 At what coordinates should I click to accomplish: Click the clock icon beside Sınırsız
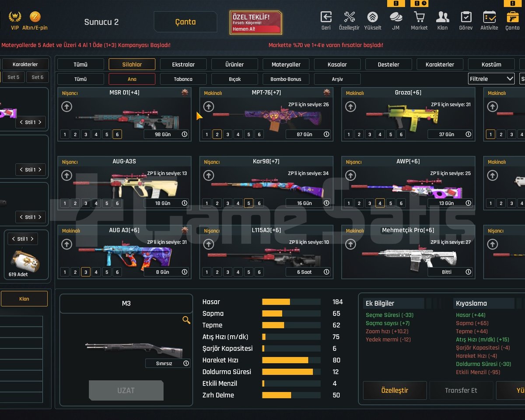[x=186, y=363]
